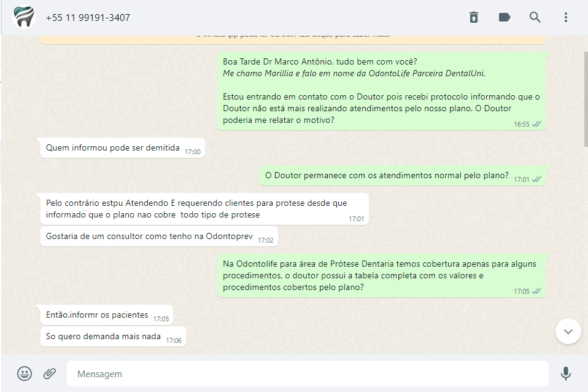Focus the Mensagem input field

click(308, 374)
